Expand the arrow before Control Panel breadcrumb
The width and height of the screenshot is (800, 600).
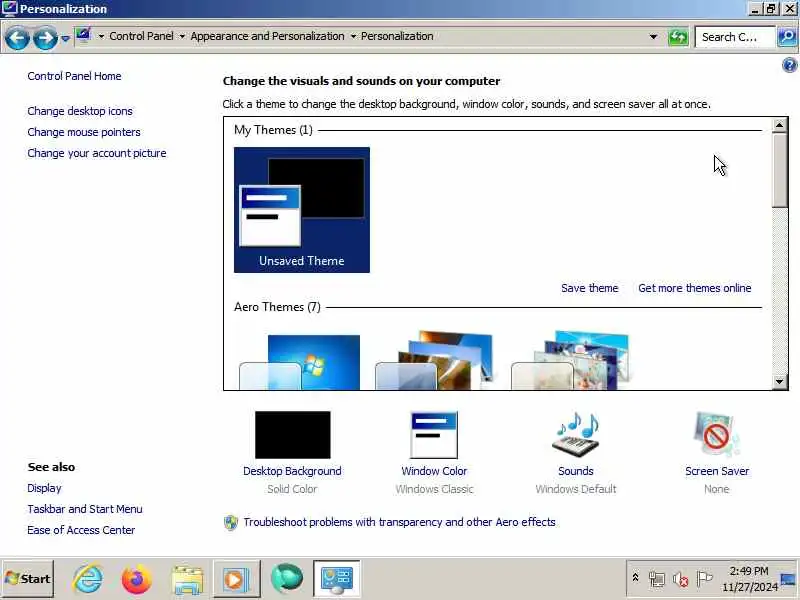point(101,36)
